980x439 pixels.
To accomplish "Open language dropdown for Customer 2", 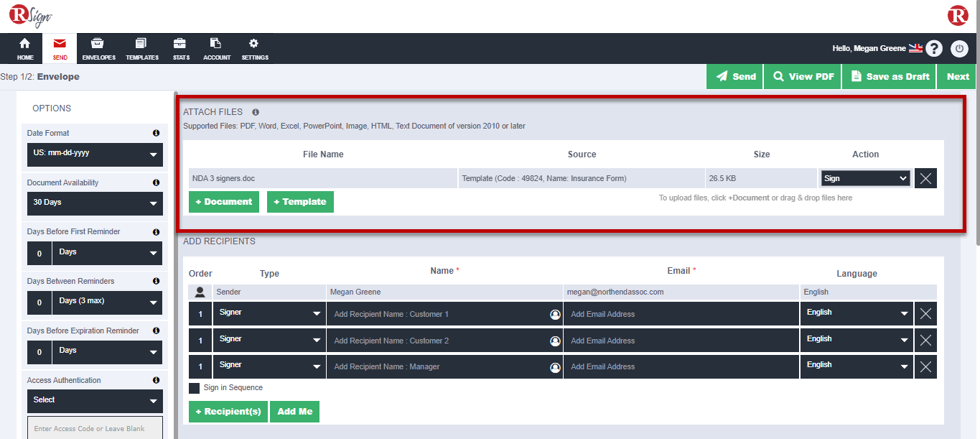I will pyautogui.click(x=857, y=341).
